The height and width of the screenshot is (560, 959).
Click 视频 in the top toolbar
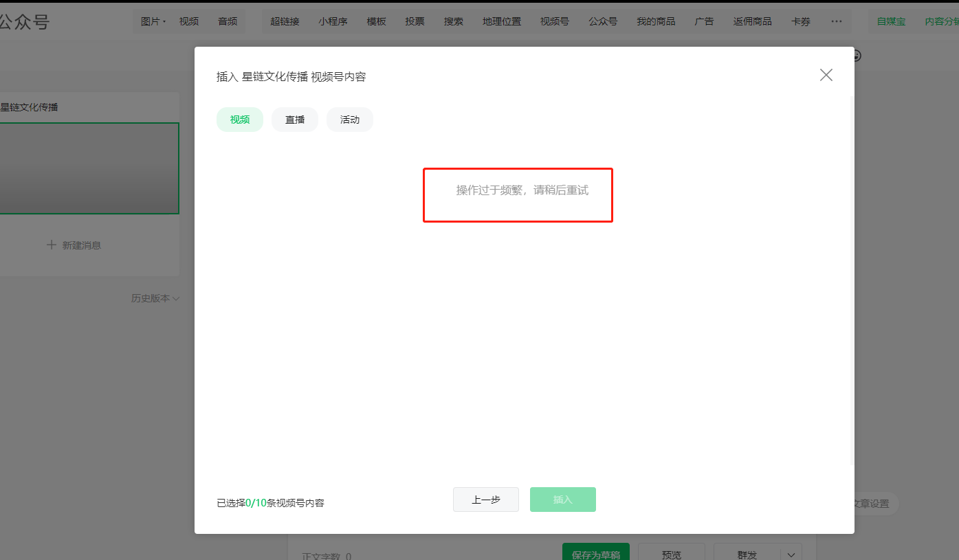tap(189, 21)
